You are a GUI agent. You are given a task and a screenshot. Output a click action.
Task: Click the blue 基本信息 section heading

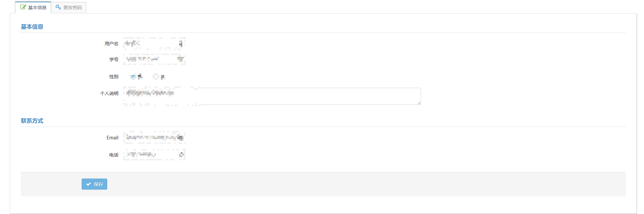(32, 27)
